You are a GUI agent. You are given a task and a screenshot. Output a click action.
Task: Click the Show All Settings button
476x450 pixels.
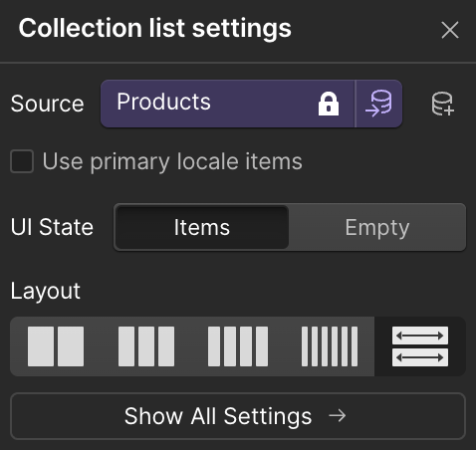(238, 416)
